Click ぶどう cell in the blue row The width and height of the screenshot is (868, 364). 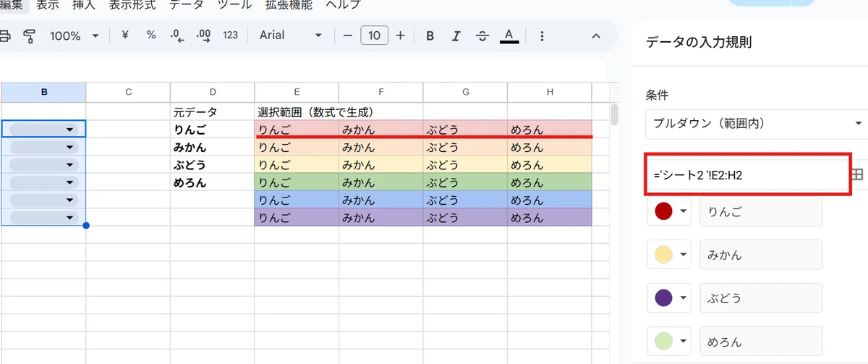click(465, 200)
